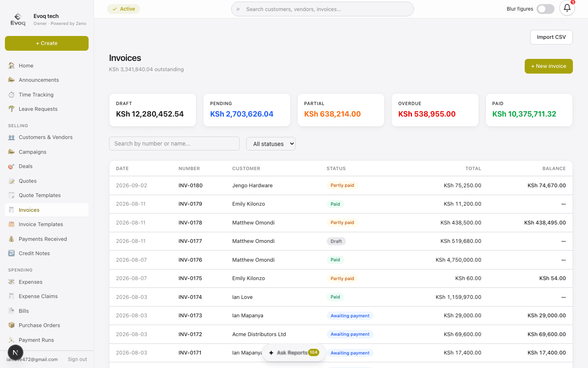Screen dimensions: 588x368
Task: Click the + New invoice button
Action: pos(548,66)
